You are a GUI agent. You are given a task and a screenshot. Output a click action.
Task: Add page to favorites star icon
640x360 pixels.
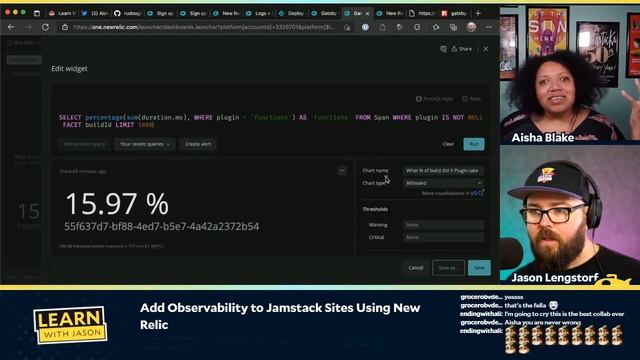(x=347, y=27)
